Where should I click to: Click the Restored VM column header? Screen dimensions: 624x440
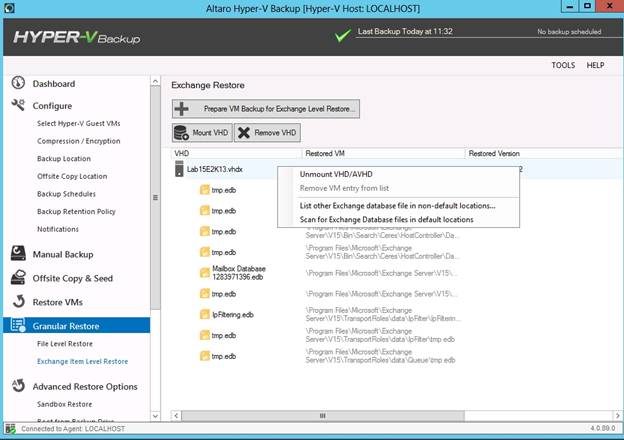point(383,153)
